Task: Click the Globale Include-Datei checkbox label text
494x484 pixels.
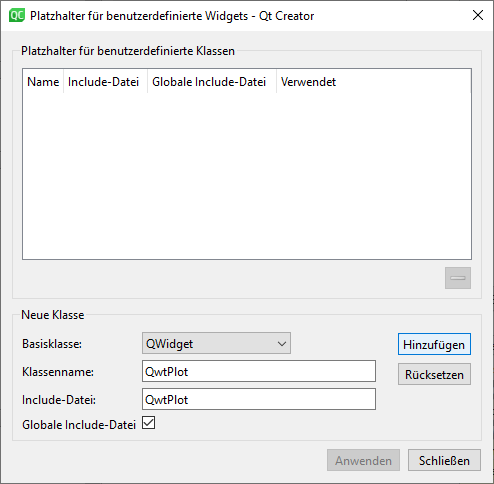Action: point(79,425)
